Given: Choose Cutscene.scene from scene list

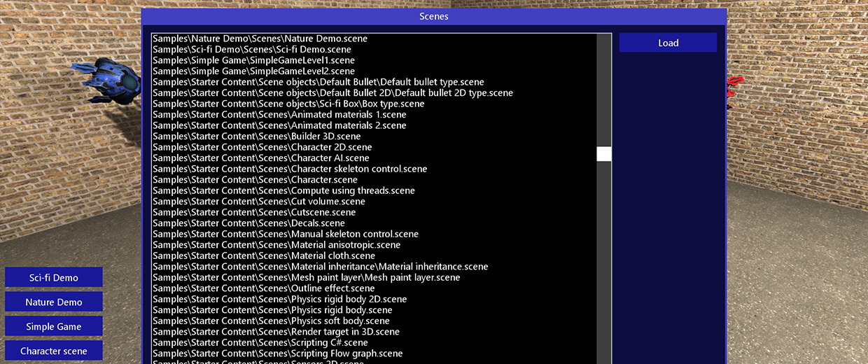Looking at the screenshot, I should [x=254, y=212].
